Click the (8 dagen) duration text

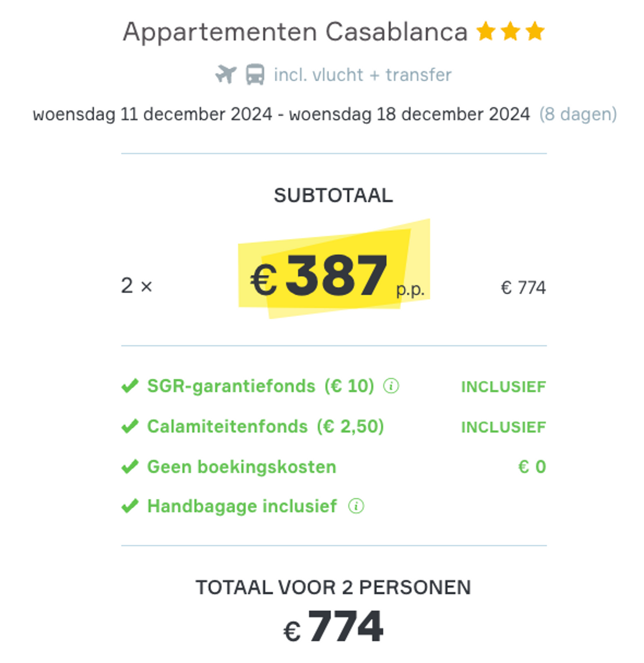click(578, 114)
